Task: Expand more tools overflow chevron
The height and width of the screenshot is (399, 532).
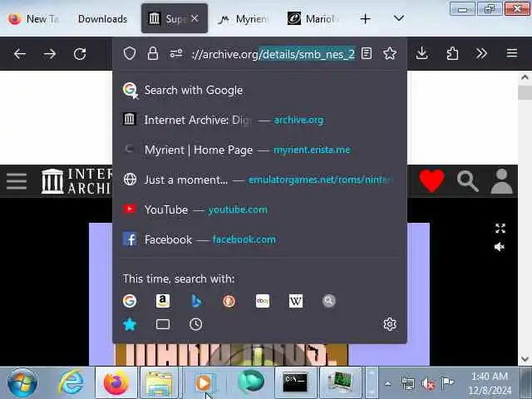Action: coord(481,53)
